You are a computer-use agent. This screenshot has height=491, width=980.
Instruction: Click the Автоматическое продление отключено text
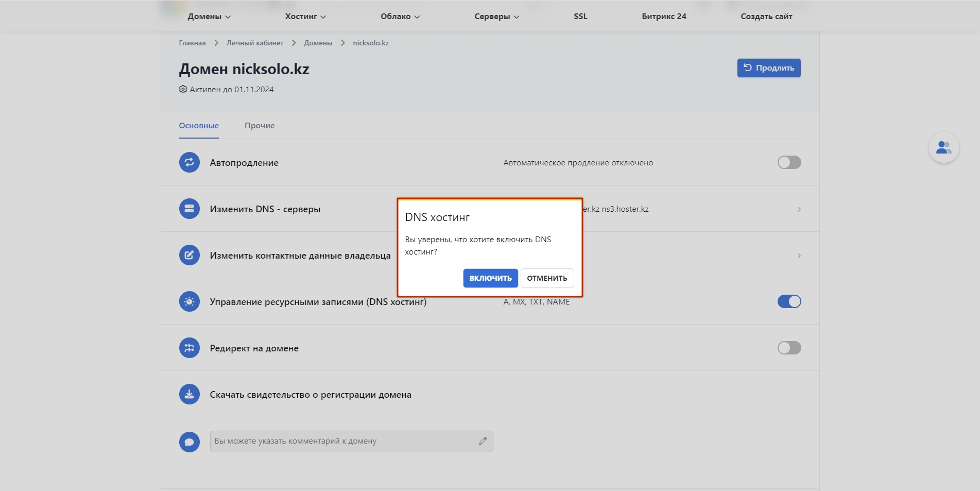point(578,163)
